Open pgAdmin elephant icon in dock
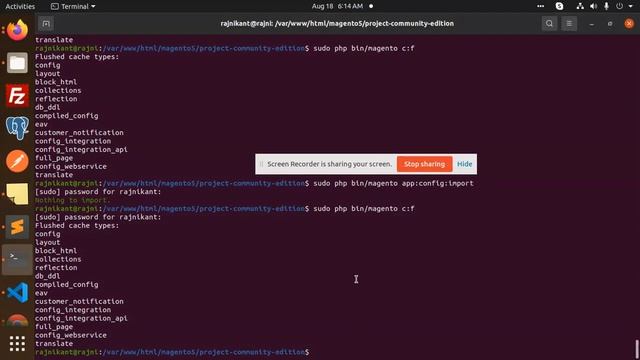The image size is (640, 360). 17,128
